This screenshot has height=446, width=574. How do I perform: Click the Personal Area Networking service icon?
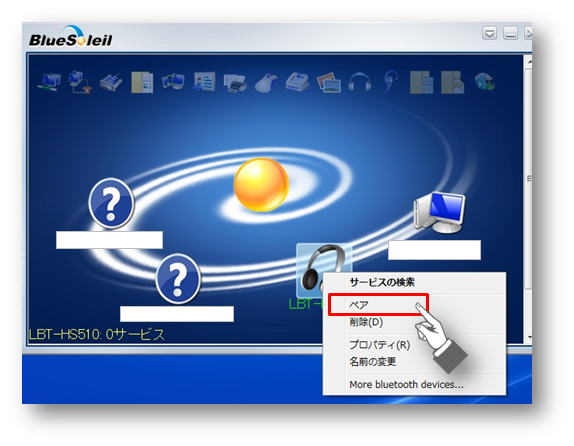click(49, 81)
